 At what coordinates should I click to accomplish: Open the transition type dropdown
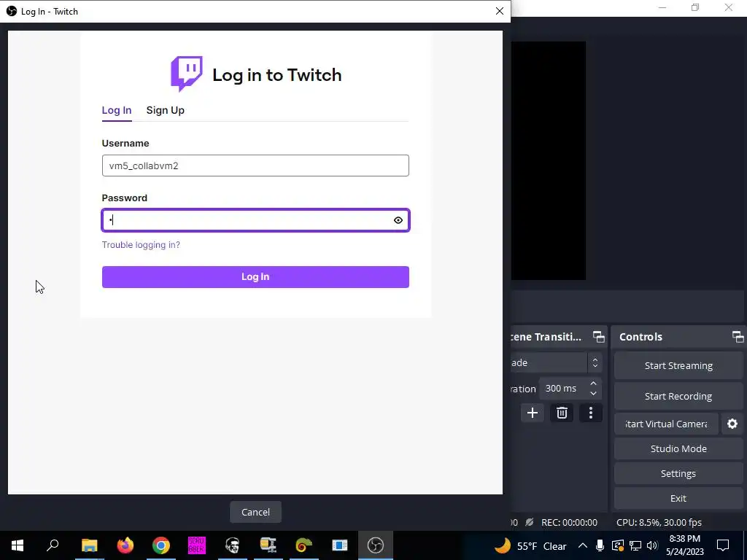tap(557, 363)
